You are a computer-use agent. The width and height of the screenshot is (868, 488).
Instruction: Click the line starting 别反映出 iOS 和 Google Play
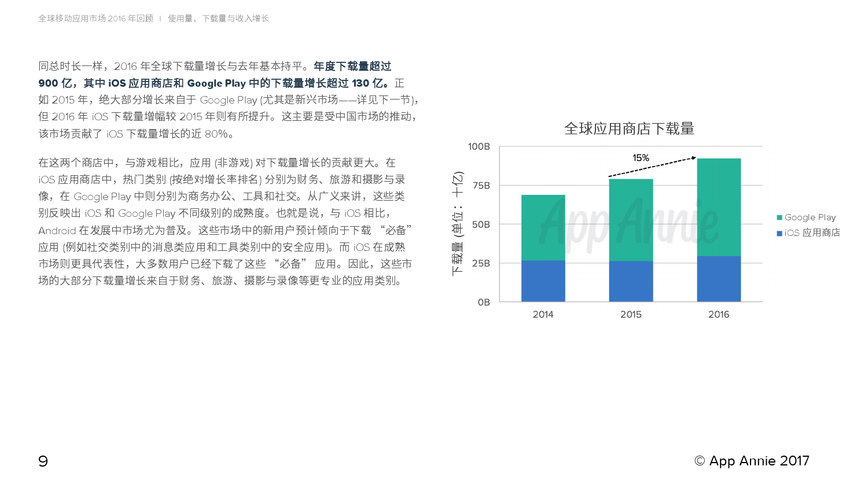point(215,213)
